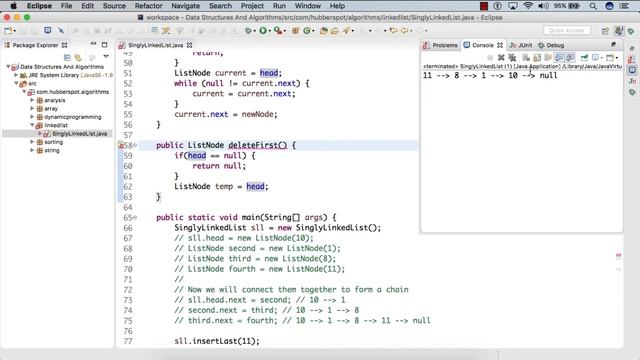Screen dimensions: 640x360
Task: Click the Wi-Fi status icon
Action: 528,6
